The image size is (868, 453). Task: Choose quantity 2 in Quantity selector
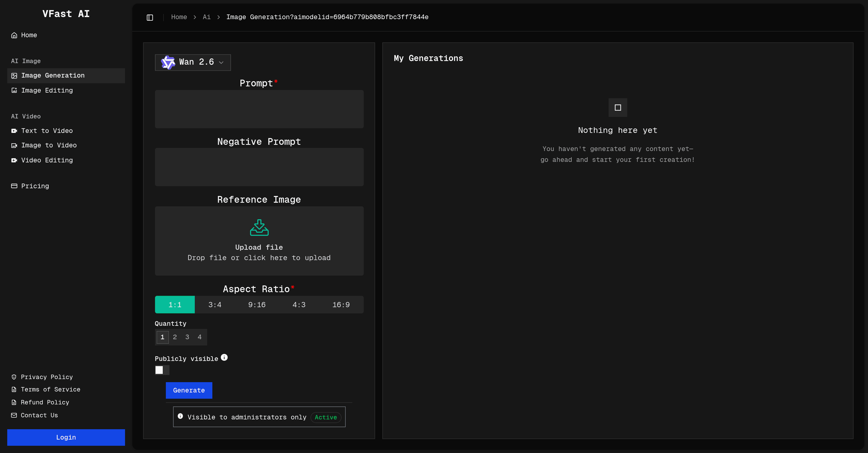175,337
